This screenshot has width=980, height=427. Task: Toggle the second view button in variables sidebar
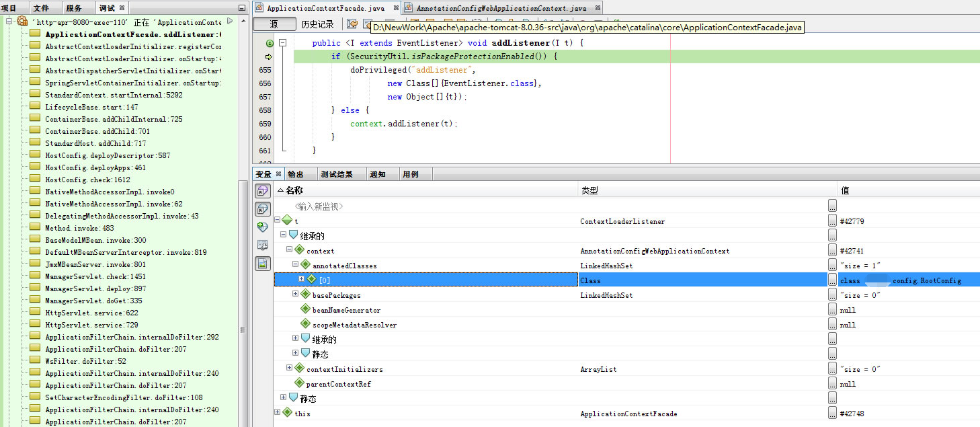(x=263, y=209)
